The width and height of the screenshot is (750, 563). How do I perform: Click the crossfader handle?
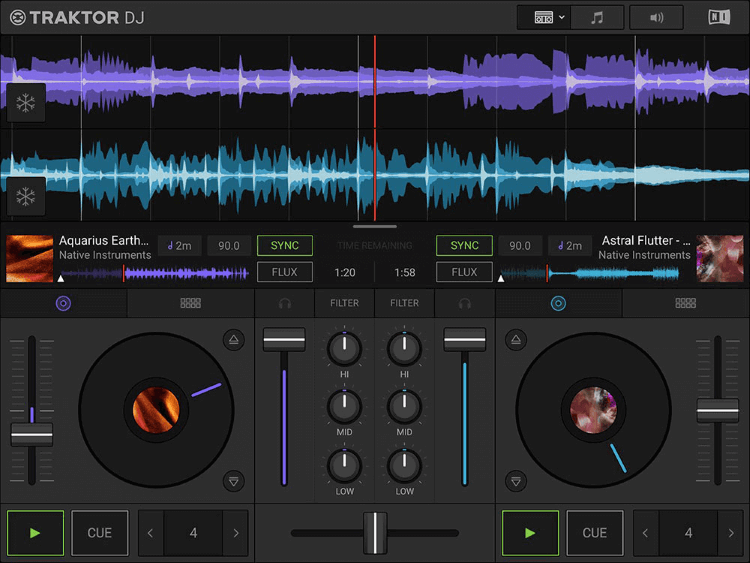[x=375, y=533]
